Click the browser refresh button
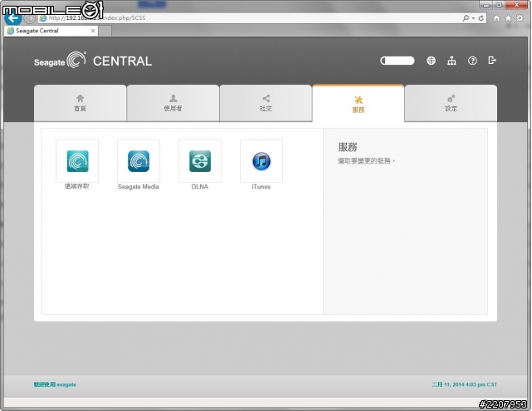 pyautogui.click(x=481, y=18)
